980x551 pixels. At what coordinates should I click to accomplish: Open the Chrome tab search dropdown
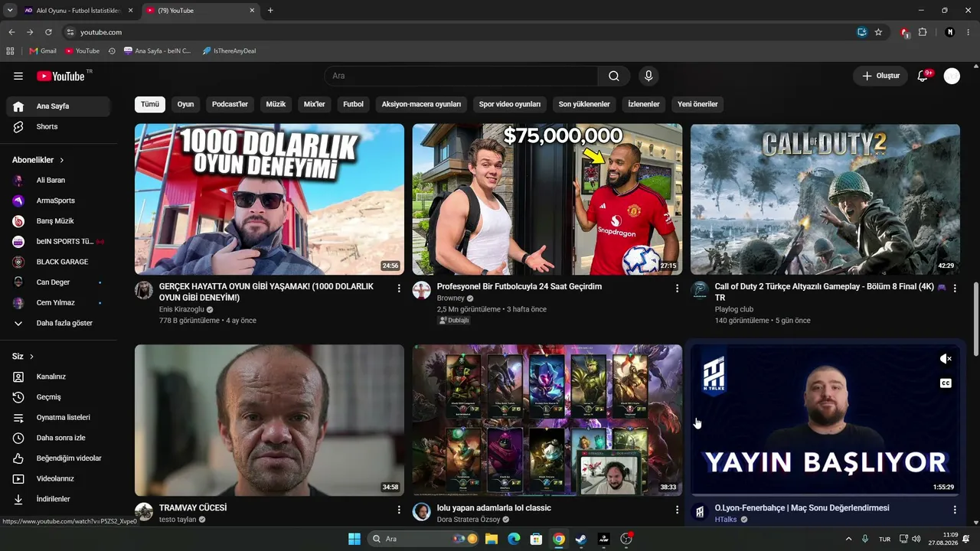click(x=10, y=11)
